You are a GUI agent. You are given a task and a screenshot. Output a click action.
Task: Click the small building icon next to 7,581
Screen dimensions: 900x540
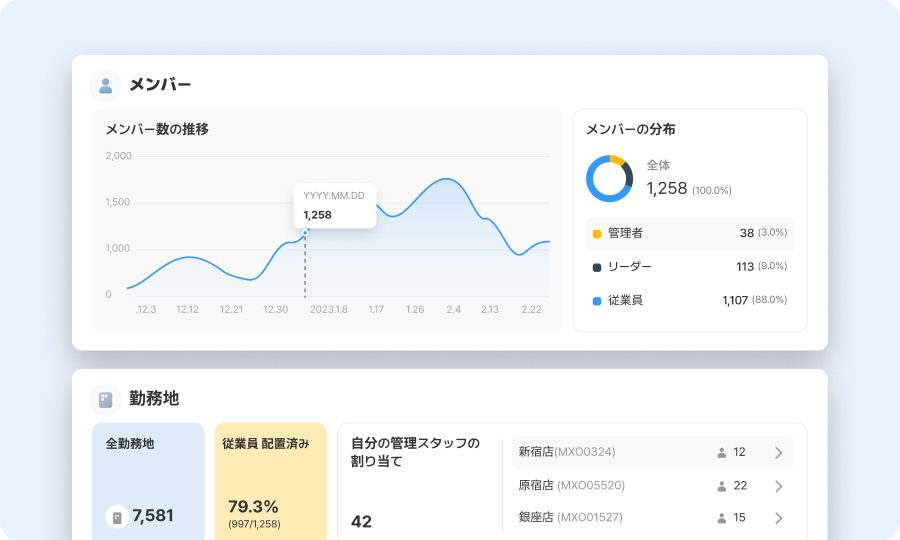click(x=117, y=517)
